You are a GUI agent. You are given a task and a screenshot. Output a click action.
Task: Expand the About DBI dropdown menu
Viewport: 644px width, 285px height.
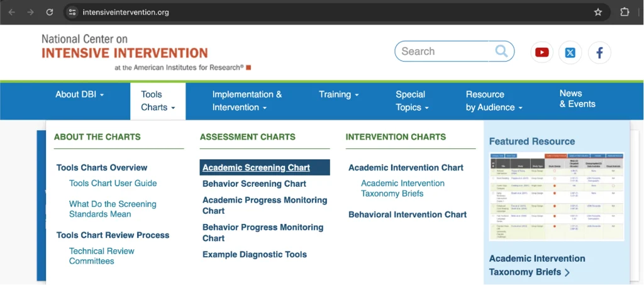coord(80,94)
